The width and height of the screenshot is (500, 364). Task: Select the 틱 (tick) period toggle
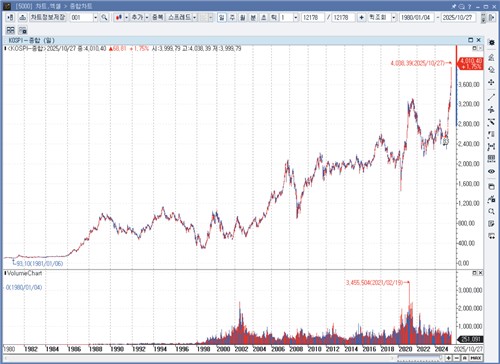[274, 17]
